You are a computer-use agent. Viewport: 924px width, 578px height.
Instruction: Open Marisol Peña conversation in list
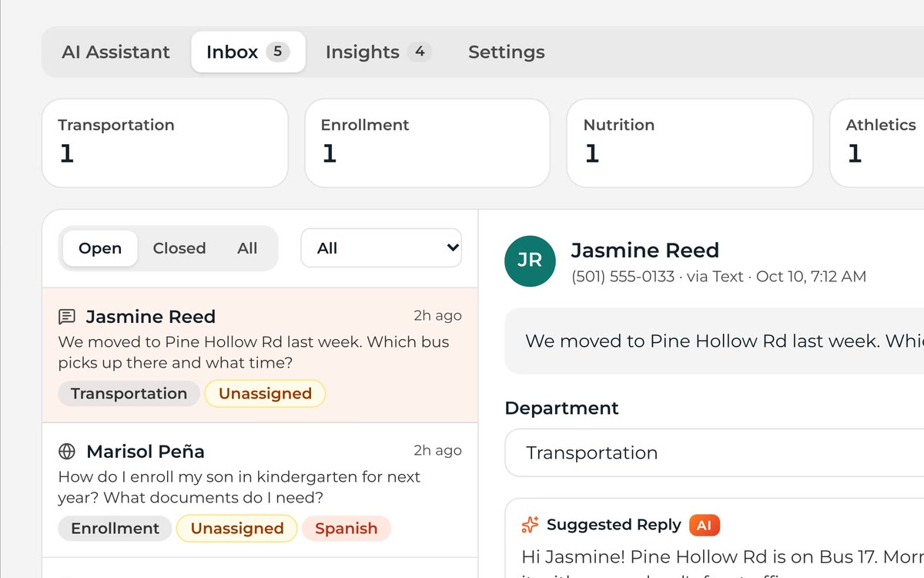[260, 490]
